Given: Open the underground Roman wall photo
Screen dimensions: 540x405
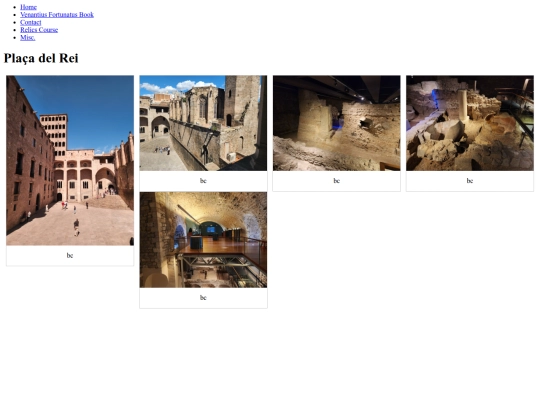Looking at the screenshot, I should [x=336, y=123].
